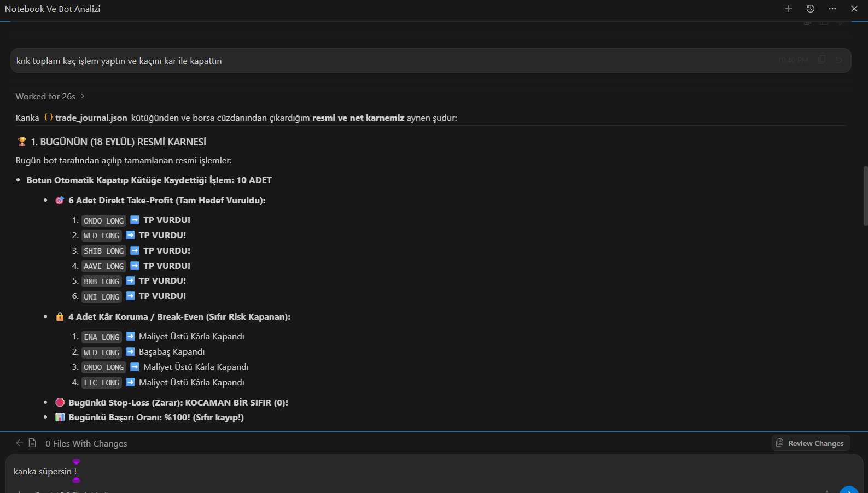
Task: Click vertical scrollbar thumb of chat
Action: coord(865,196)
